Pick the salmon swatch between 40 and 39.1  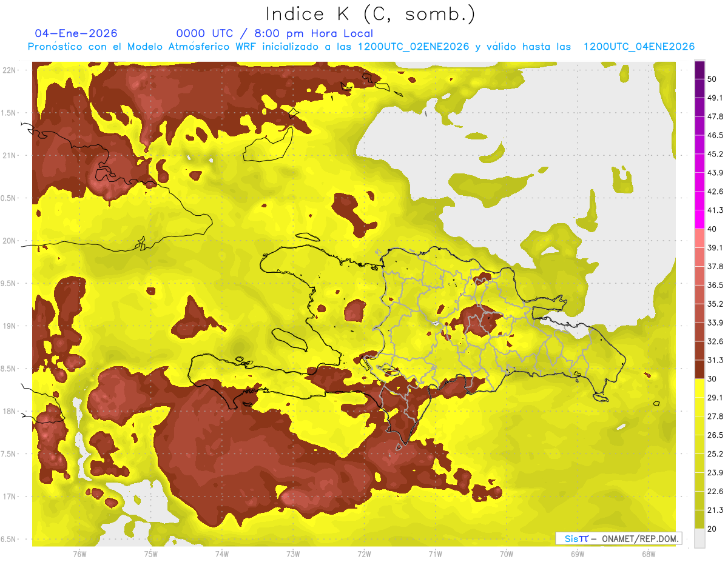(x=699, y=238)
